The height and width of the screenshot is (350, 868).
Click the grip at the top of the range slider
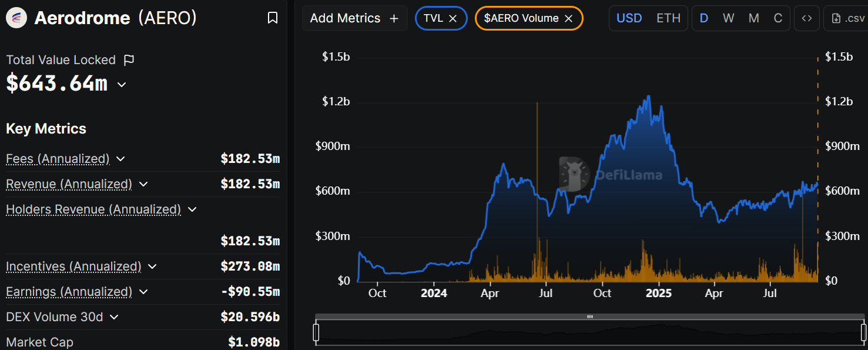[x=590, y=316]
